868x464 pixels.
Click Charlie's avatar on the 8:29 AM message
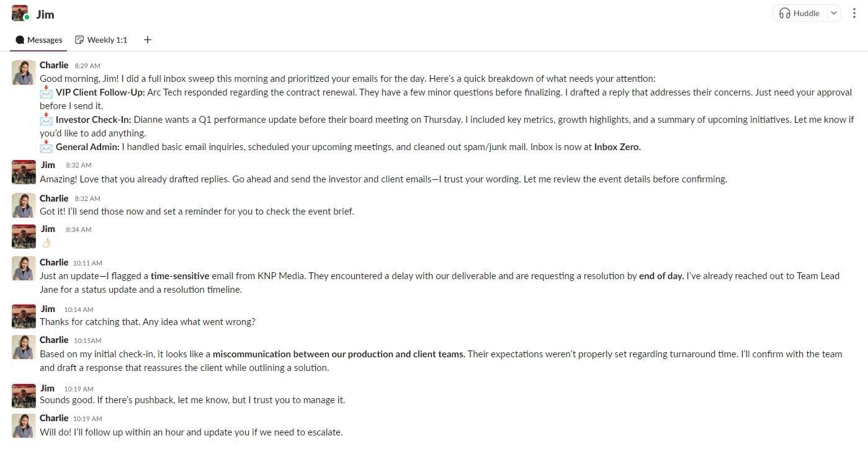pos(24,73)
